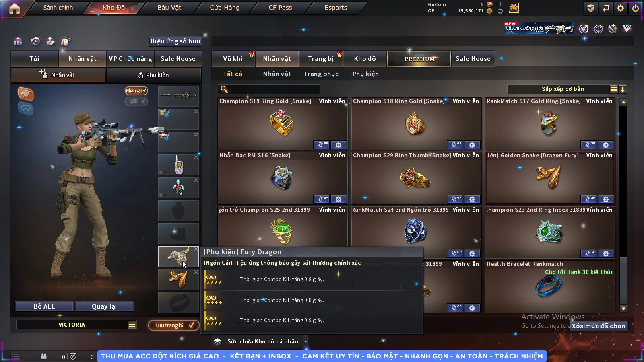Toggle the hidden-eye checkbox under Nhân vật
Viewport: 644px width, 362px height.
(136, 101)
